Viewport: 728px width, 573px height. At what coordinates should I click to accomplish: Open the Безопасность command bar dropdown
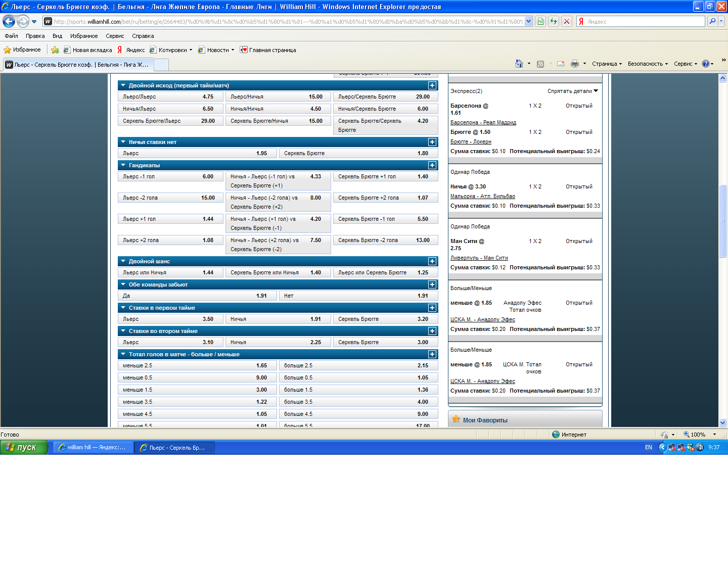648,64
